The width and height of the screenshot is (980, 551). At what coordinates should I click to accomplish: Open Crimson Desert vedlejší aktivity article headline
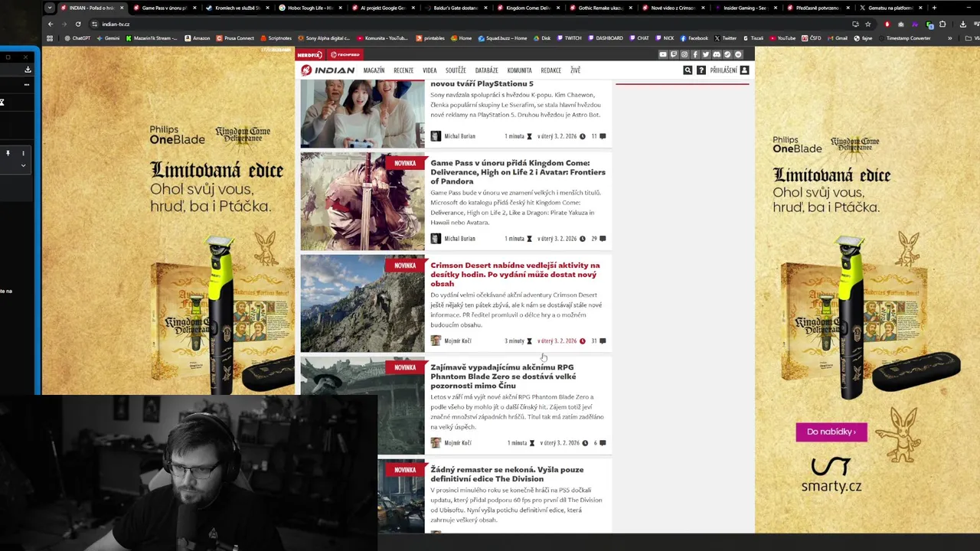tap(515, 274)
